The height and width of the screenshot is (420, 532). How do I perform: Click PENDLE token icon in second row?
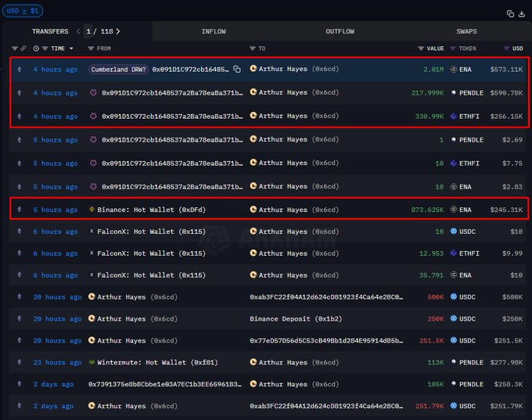(455, 93)
